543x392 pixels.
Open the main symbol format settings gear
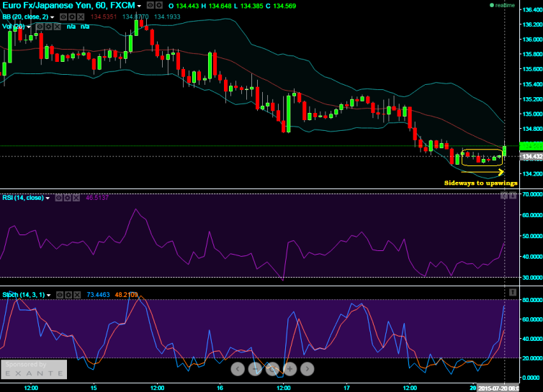(158, 5)
